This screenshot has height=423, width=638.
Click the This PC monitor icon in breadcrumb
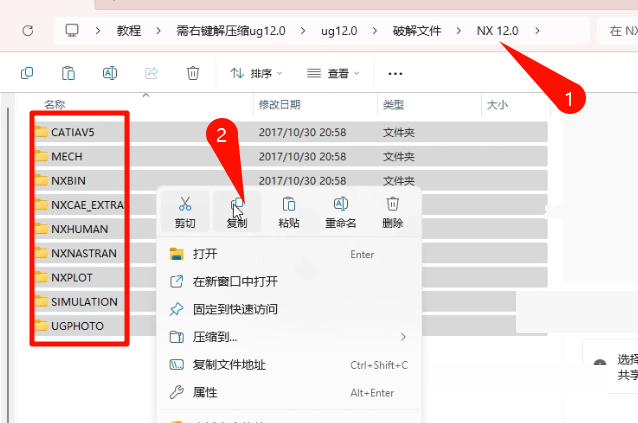click(72, 31)
